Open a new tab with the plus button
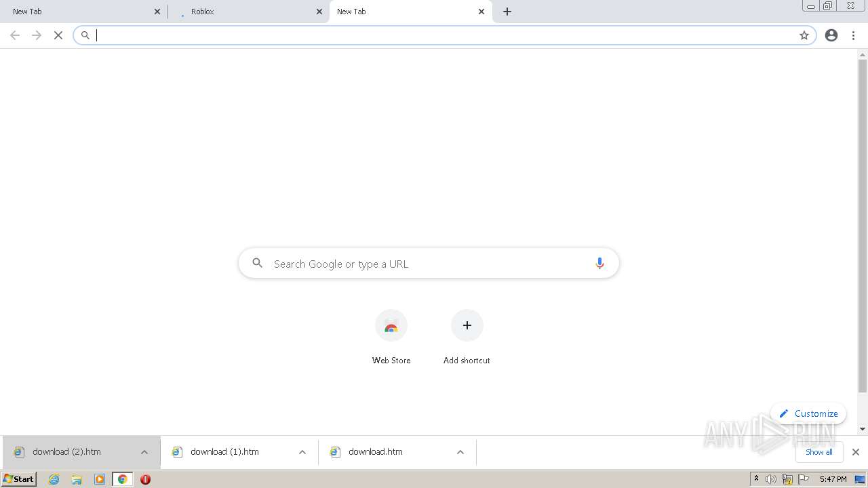Viewport: 868px width, 488px height. pyautogui.click(x=507, y=12)
